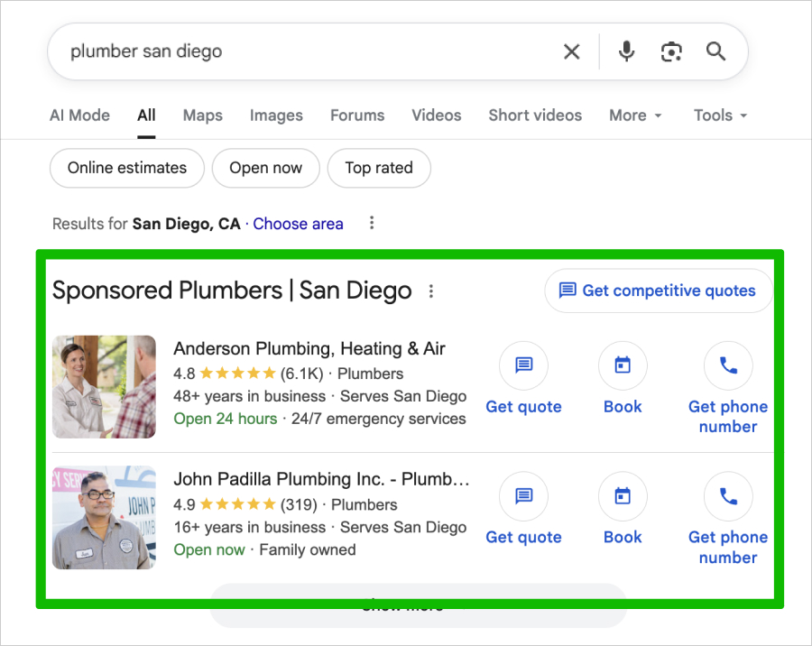Open the Maps tab
Viewport: 812px width, 646px height.
tap(202, 115)
